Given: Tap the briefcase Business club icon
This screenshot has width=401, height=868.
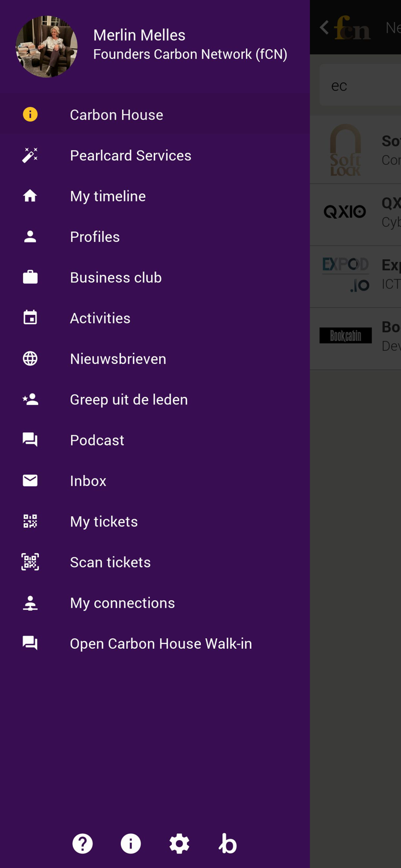Looking at the screenshot, I should (30, 277).
